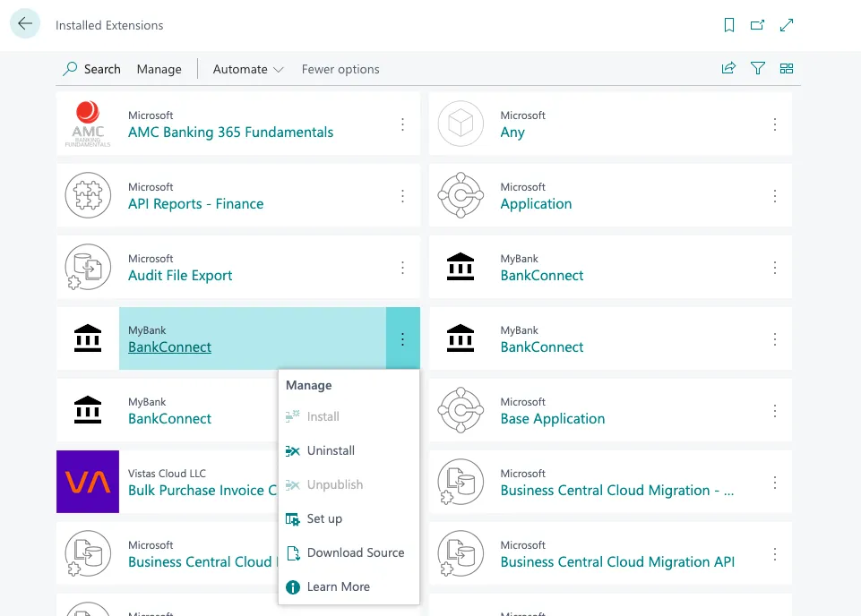Open the API Reports - Finance link
The width and height of the screenshot is (861, 616).
pyautogui.click(x=195, y=204)
